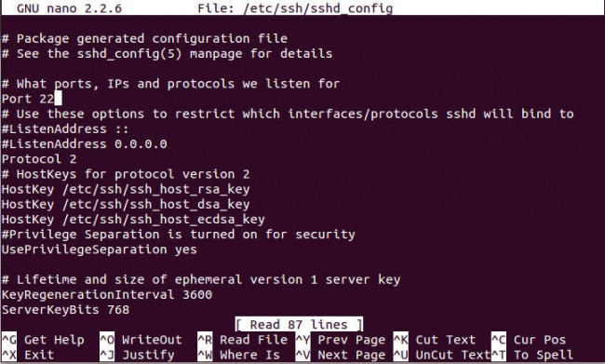The height and width of the screenshot is (364, 605).
Task: Click the ^G Get Help shortcut
Action: coord(43,340)
